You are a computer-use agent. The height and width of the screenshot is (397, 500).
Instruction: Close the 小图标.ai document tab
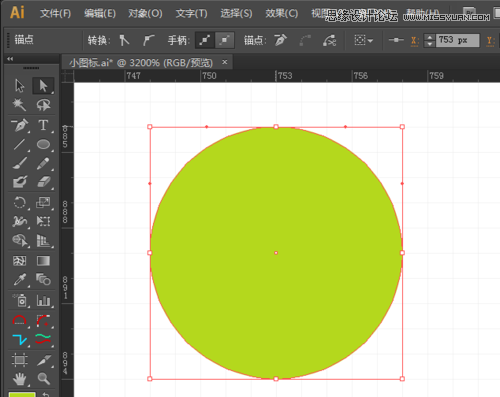(225, 62)
